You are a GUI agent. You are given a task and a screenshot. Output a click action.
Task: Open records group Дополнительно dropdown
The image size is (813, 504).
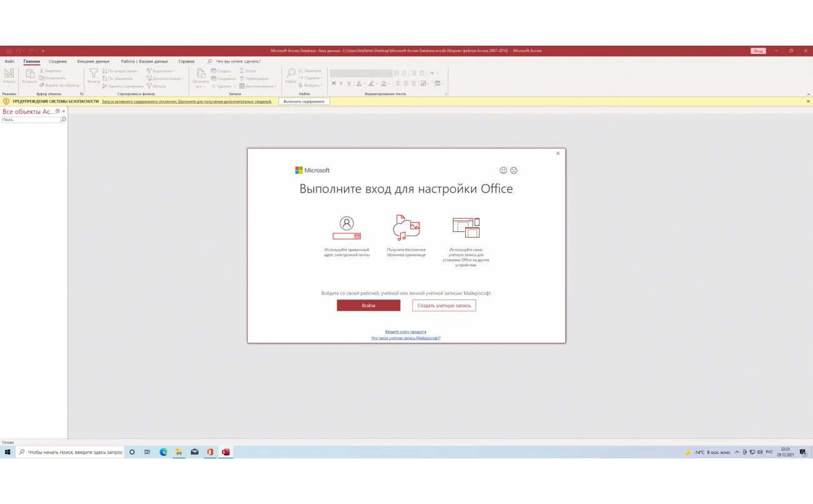[x=258, y=86]
